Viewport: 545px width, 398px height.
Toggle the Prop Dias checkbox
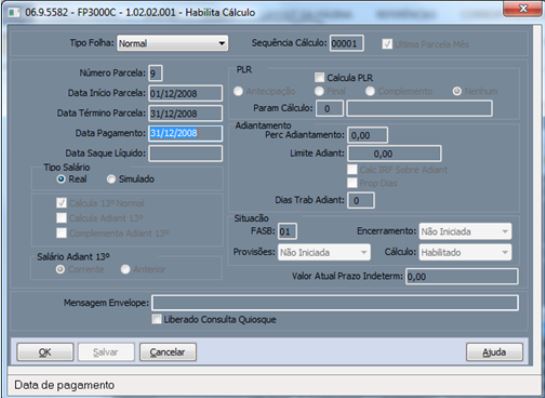[x=352, y=183]
